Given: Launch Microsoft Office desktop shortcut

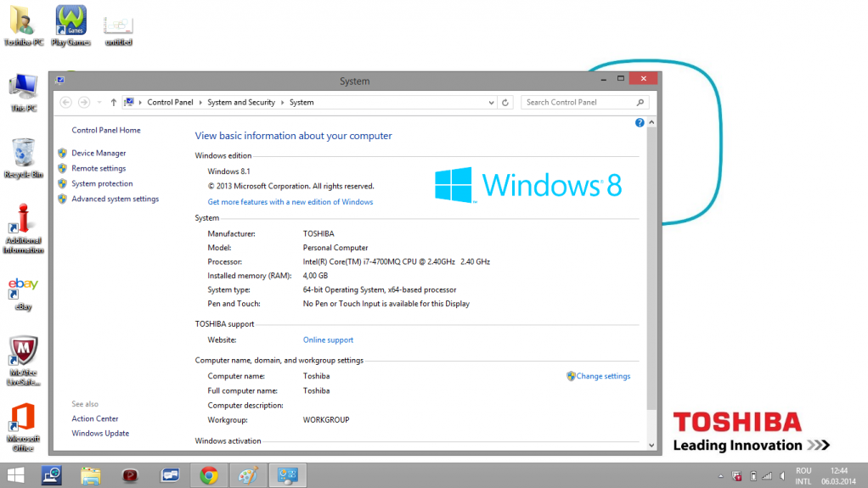Looking at the screenshot, I should coord(23,427).
